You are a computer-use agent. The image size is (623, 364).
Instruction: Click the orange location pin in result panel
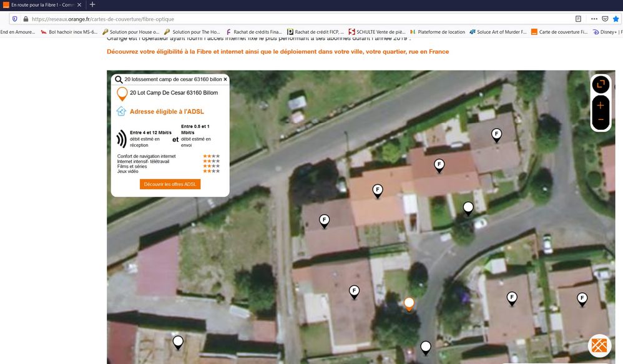pyautogui.click(x=122, y=94)
